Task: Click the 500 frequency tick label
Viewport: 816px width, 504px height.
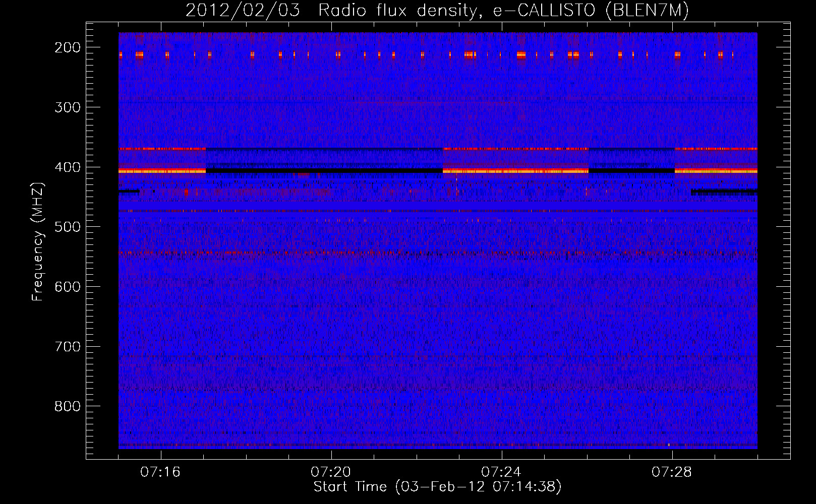Action: (68, 227)
